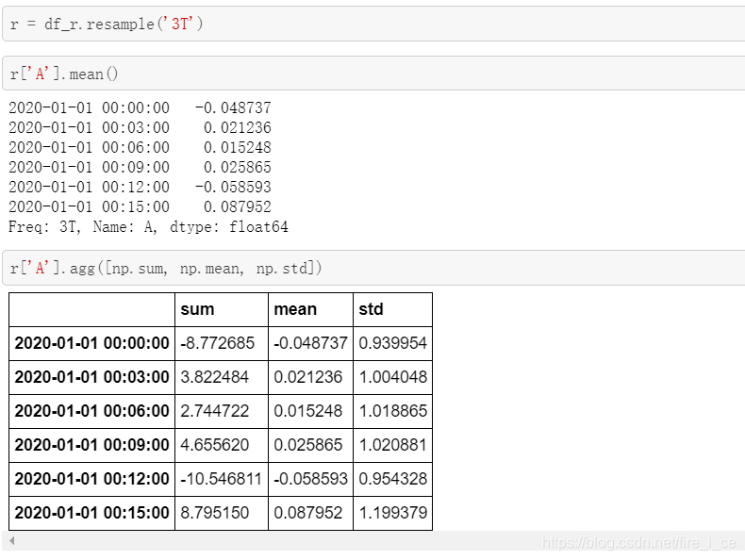Click the code cell with df_r.resample('3T')

pos(373,24)
